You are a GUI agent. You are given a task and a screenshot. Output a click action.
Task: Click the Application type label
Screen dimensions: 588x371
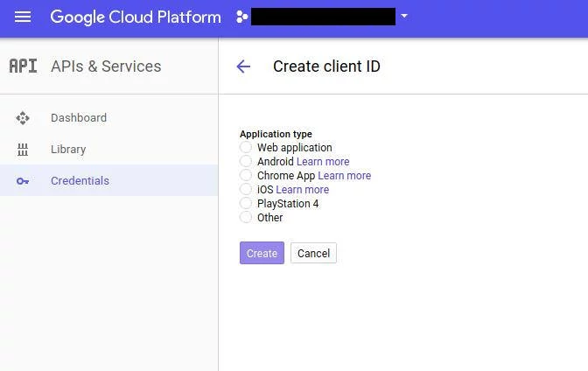coord(276,134)
